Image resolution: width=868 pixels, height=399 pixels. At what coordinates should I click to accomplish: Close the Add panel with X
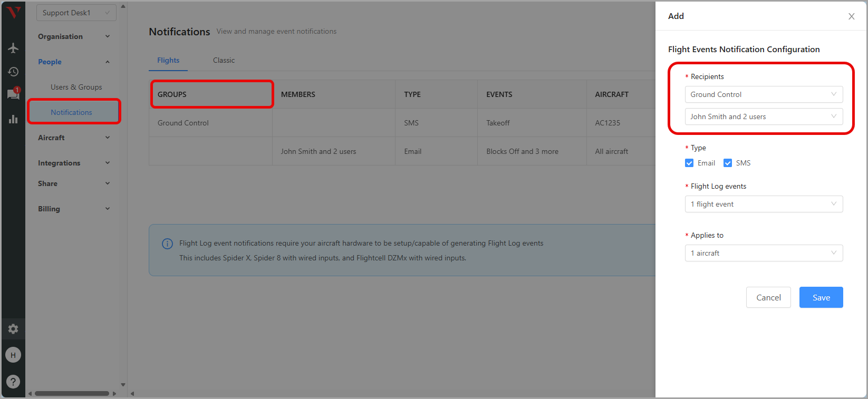pos(851,16)
